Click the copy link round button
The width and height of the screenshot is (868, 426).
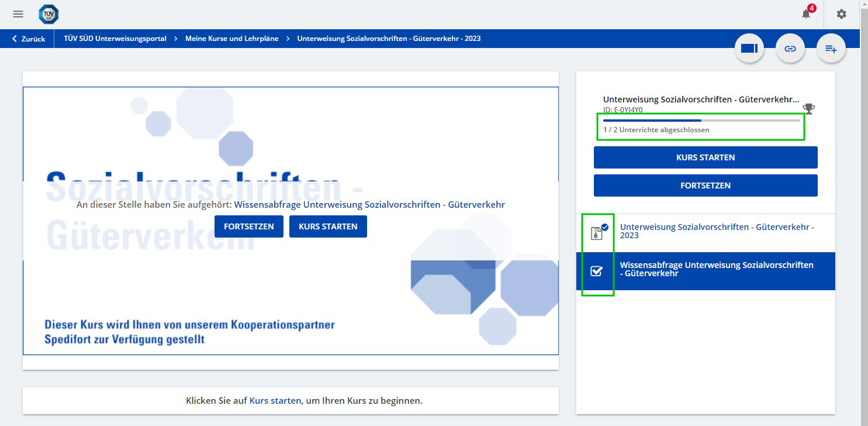click(790, 49)
